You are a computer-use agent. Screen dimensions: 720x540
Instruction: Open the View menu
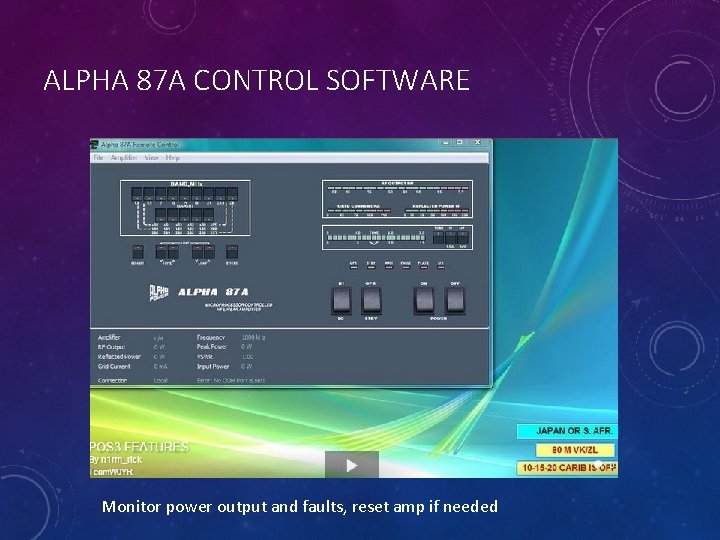tap(151, 158)
